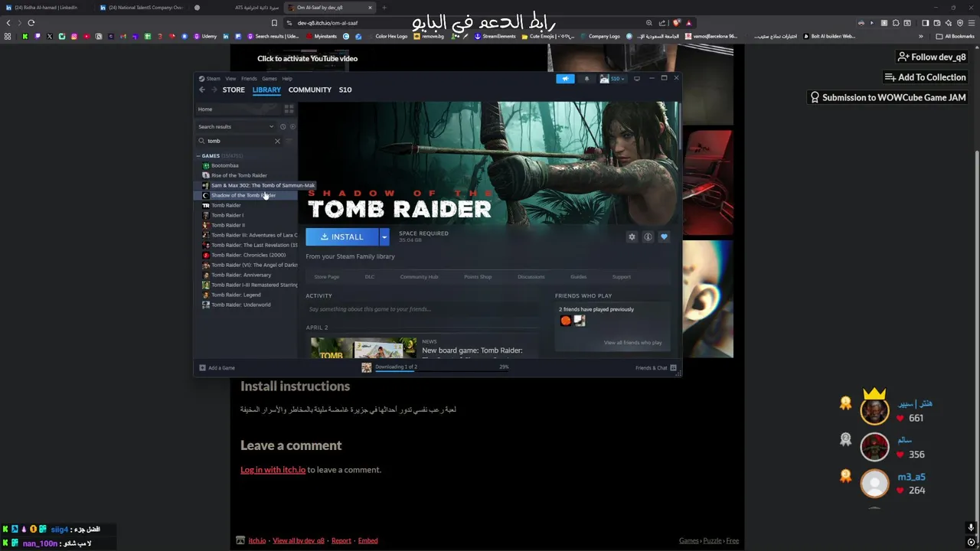This screenshot has height=551, width=980.
Task: Open the Guides link
Action: pyautogui.click(x=578, y=277)
